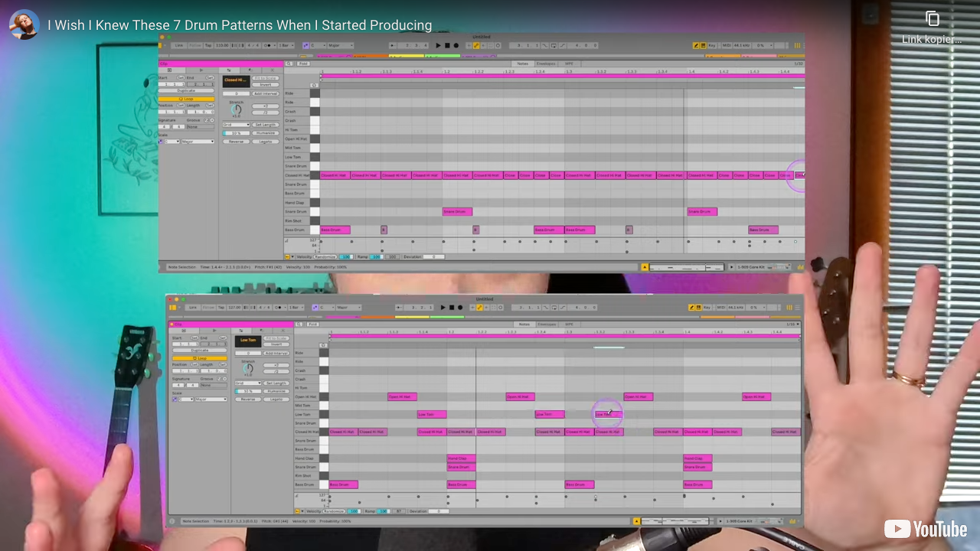Open the channel avatar beside the video title
Viewport: 980px width, 551px height.
coord(24,24)
